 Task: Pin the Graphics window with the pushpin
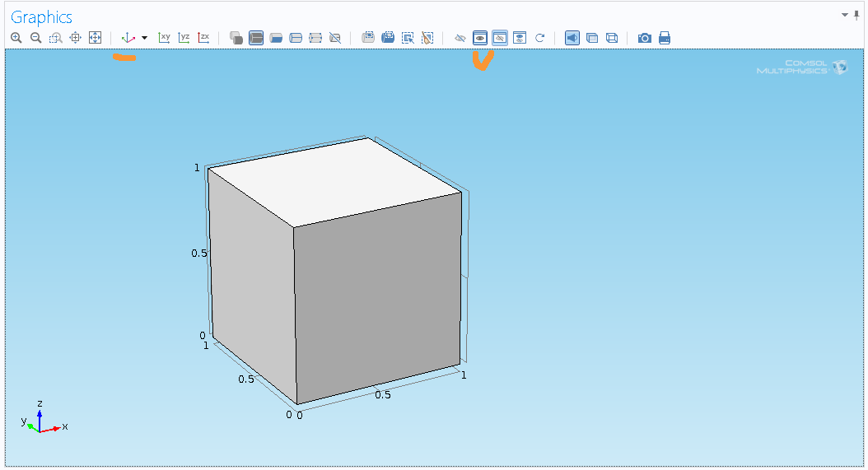click(x=856, y=15)
